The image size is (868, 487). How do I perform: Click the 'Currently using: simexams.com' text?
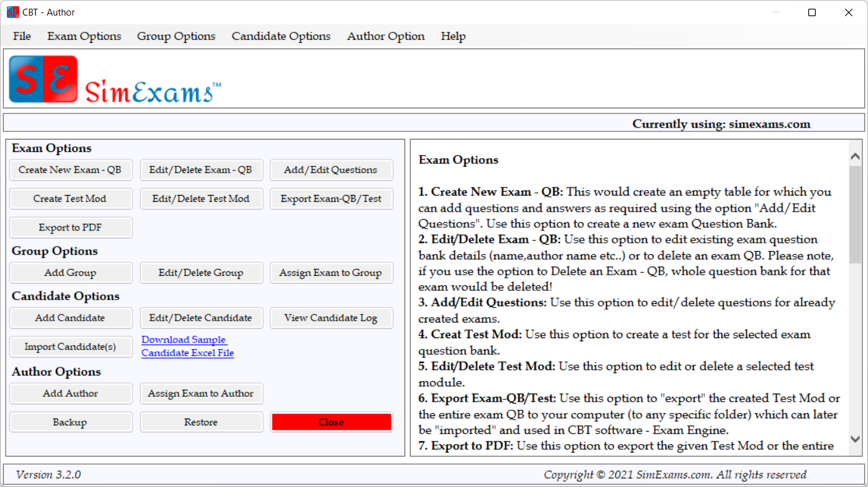[722, 124]
